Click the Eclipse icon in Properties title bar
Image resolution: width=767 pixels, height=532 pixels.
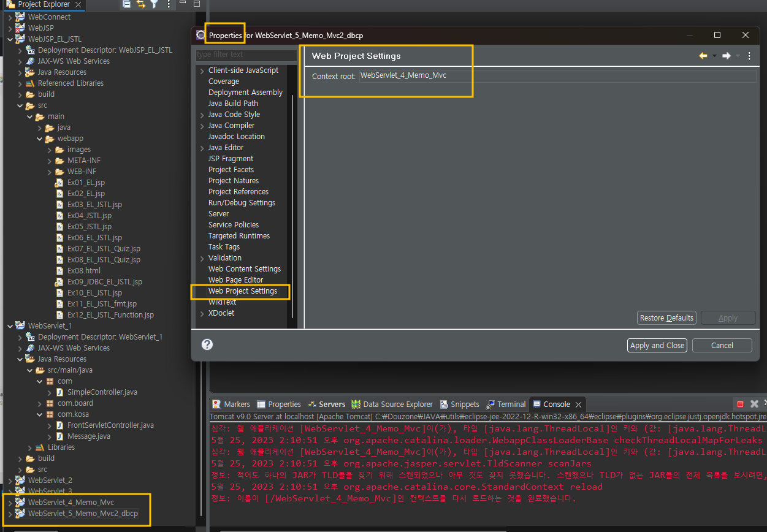pos(200,35)
